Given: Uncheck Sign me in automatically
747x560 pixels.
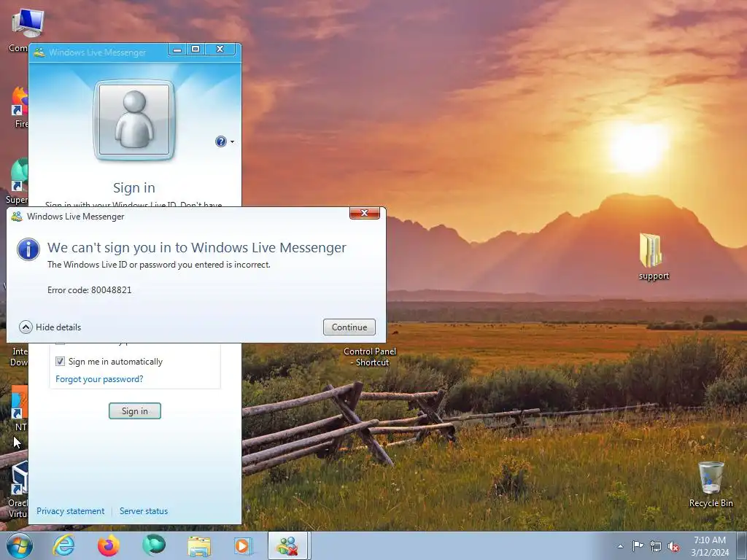Looking at the screenshot, I should [x=60, y=362].
